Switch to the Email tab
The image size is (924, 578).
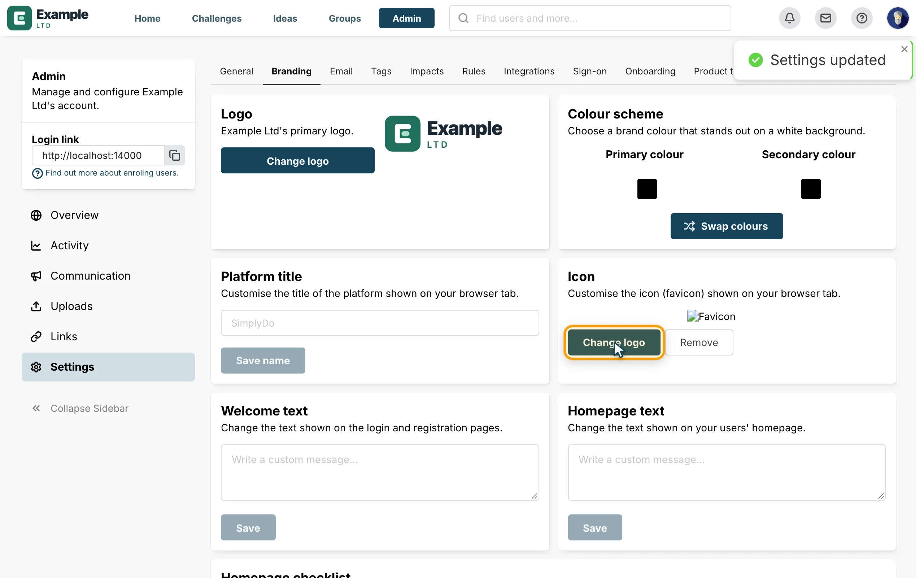coord(341,71)
